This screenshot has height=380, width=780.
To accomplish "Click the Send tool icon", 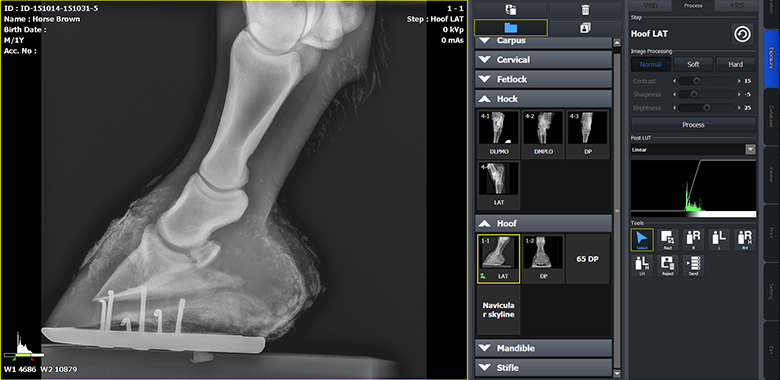I will click(693, 266).
